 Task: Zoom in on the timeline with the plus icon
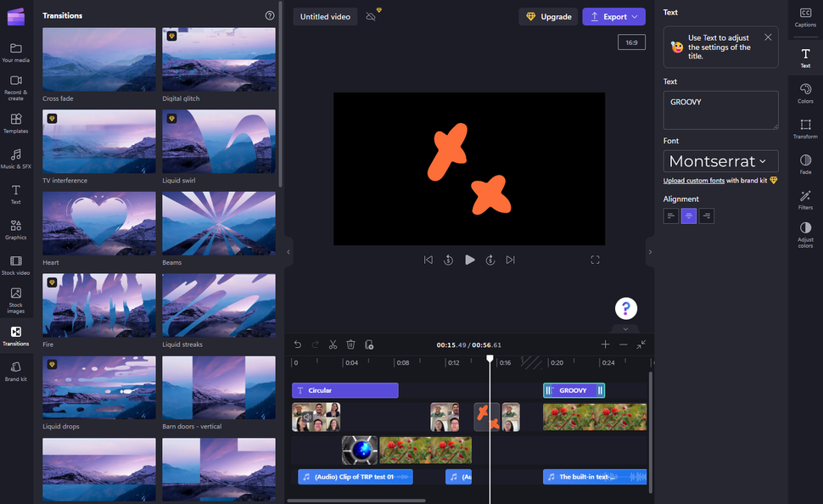tap(605, 344)
